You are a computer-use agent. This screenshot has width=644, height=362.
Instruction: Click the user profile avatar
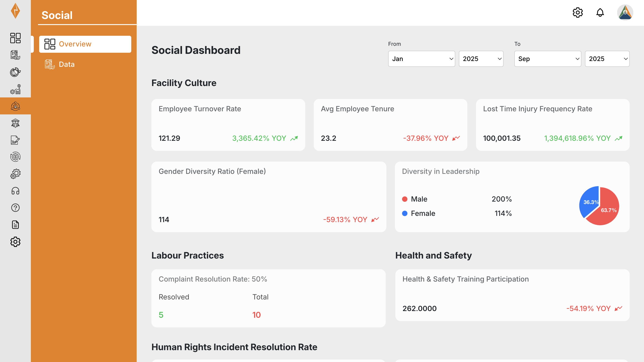coord(625,13)
